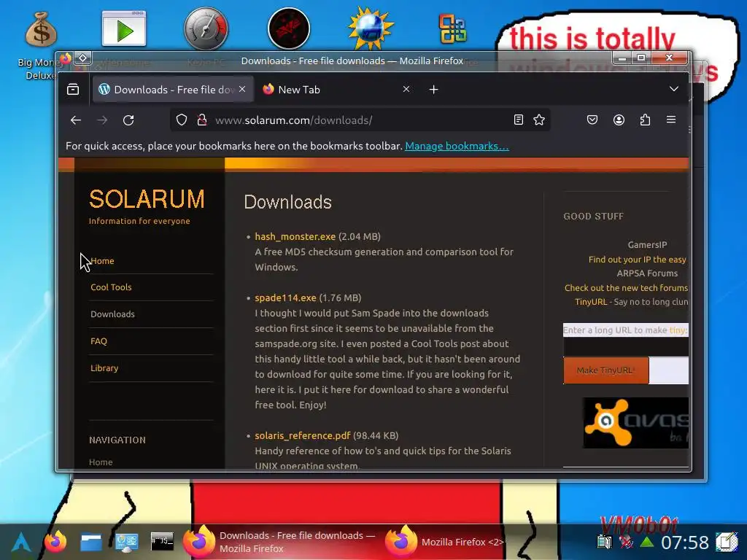Go back with the Firefox back arrow
This screenshot has width=747, height=560.
[76, 120]
